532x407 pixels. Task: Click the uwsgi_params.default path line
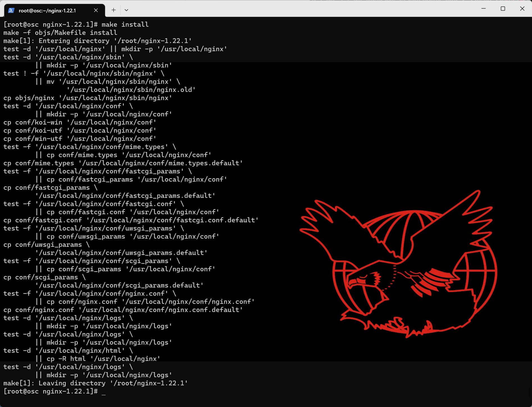(121, 253)
